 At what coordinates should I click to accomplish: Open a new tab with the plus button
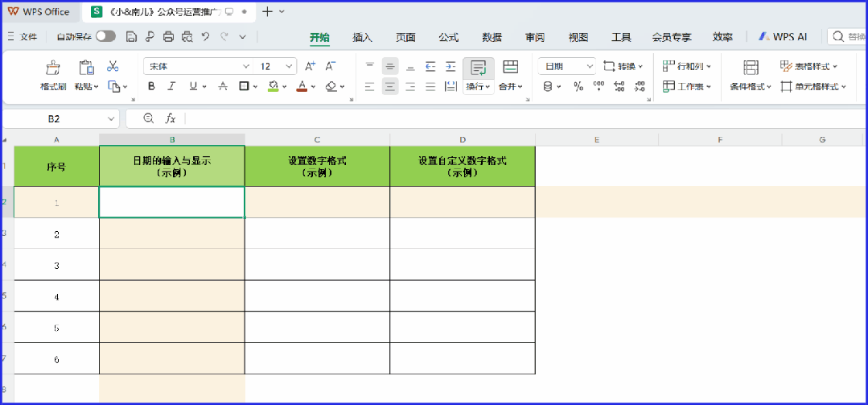[x=268, y=11]
